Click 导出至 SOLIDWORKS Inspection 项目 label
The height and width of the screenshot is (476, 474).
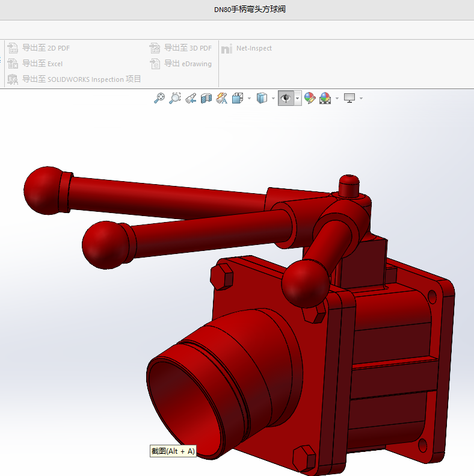(82, 79)
